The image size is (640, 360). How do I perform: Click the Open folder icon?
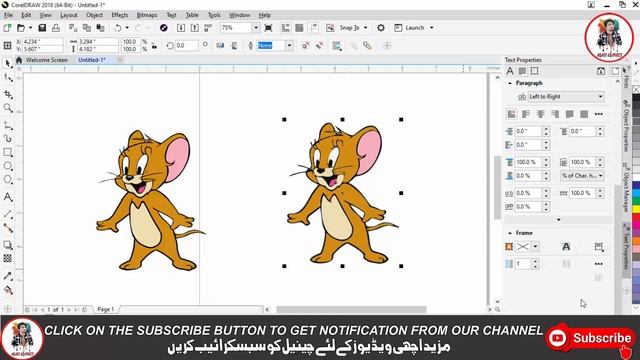point(21,28)
